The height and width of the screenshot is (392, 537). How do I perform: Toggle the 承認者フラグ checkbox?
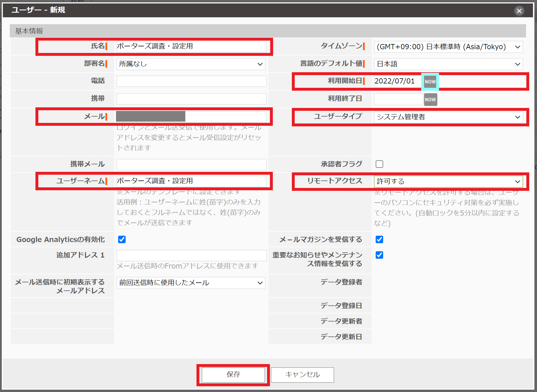coord(379,164)
